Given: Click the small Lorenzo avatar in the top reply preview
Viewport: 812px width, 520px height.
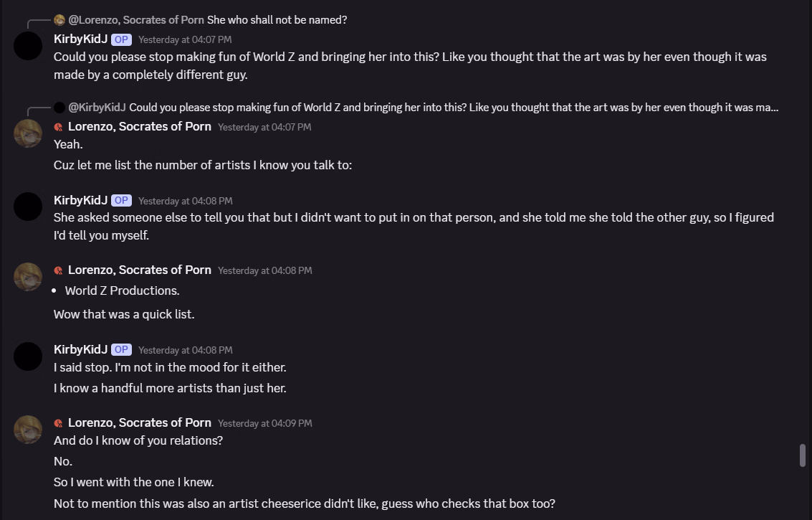Looking at the screenshot, I should point(59,20).
